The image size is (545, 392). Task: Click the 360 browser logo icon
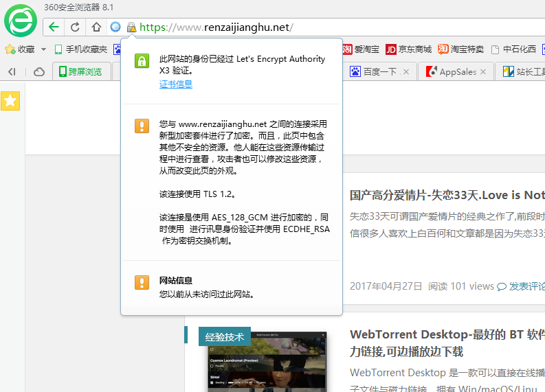pyautogui.click(x=21, y=21)
